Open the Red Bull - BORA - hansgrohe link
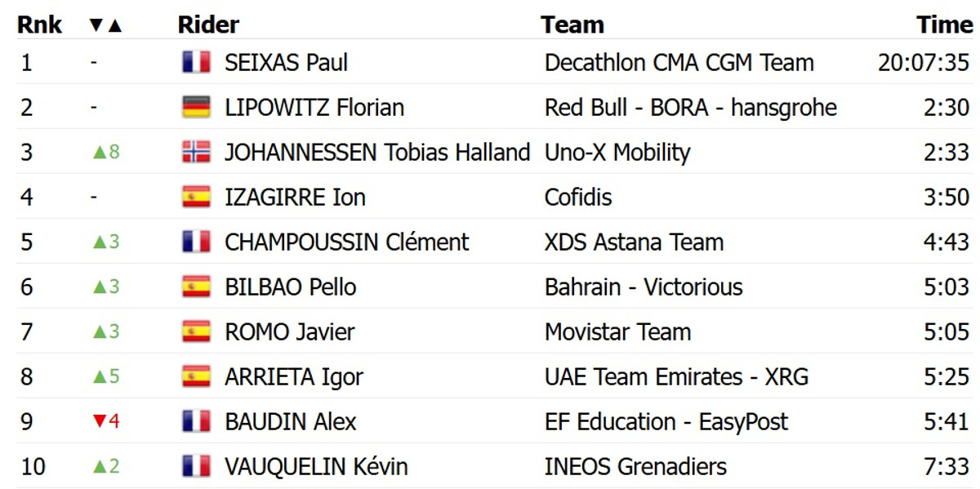The height and width of the screenshot is (489, 980). pos(690,108)
